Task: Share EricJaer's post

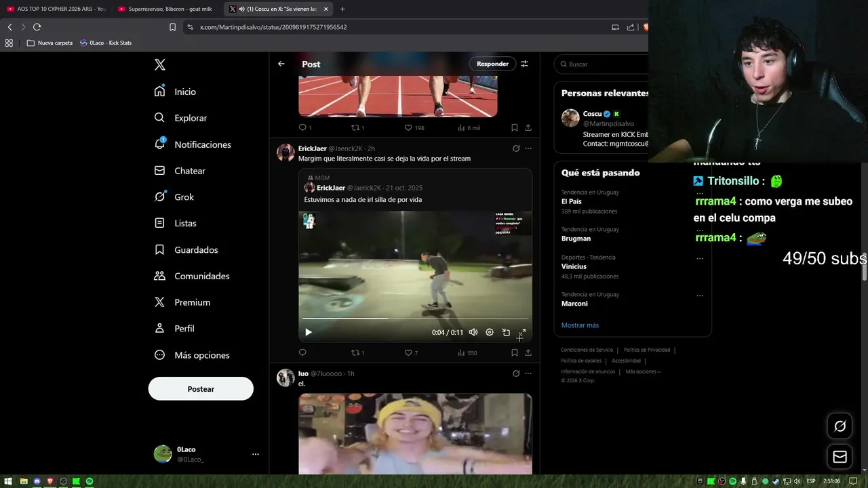Action: point(528,352)
